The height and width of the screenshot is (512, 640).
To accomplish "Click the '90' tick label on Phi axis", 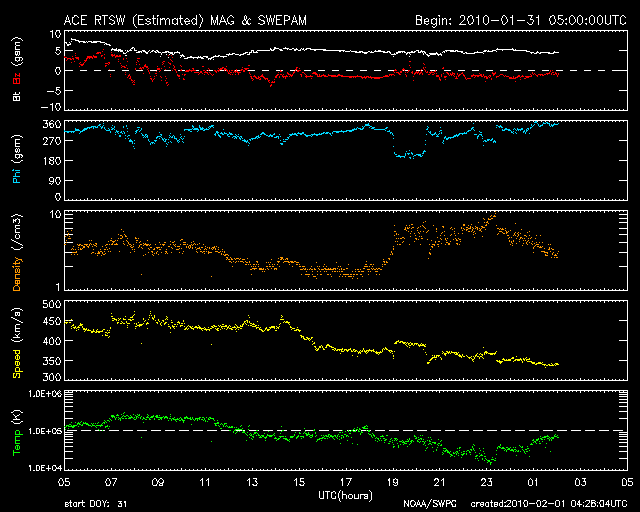I will pyautogui.click(x=55, y=180).
